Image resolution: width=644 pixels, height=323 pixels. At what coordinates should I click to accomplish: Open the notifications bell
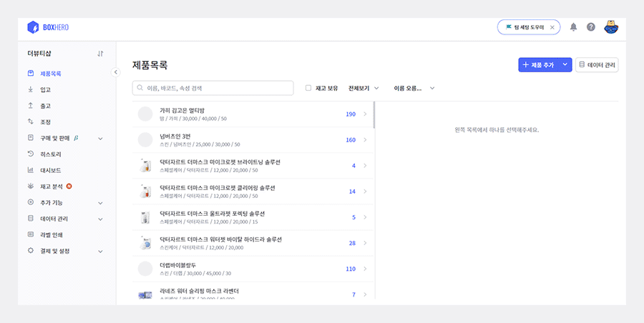click(x=573, y=27)
